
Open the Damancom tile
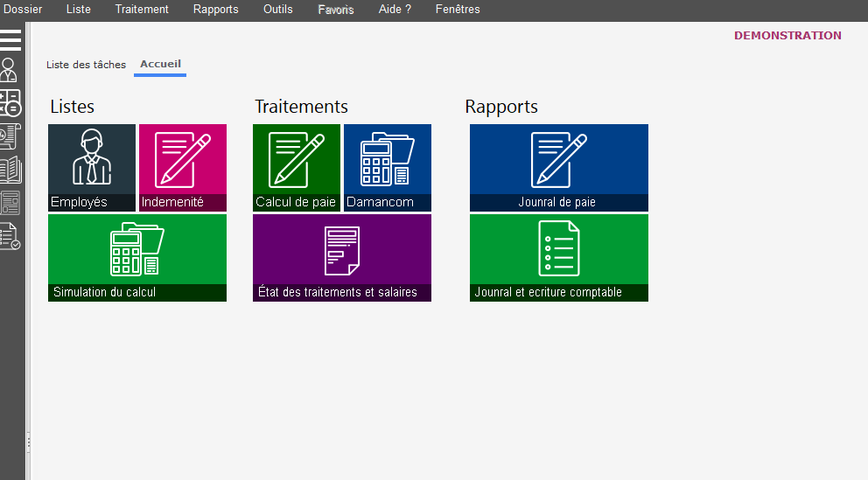(x=388, y=168)
